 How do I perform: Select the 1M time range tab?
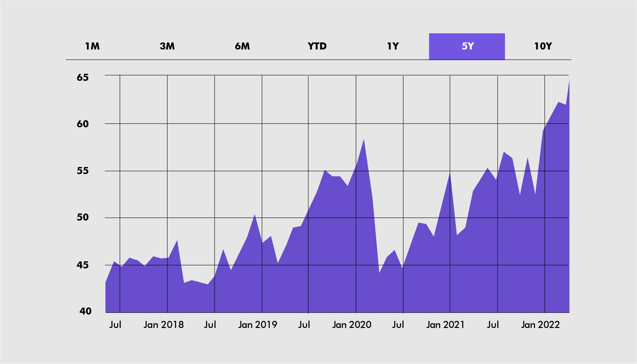[92, 46]
